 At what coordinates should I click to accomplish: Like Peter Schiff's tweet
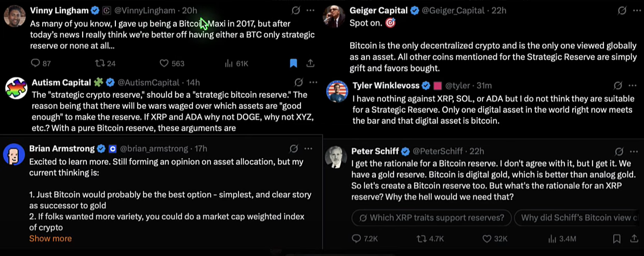coord(487,239)
